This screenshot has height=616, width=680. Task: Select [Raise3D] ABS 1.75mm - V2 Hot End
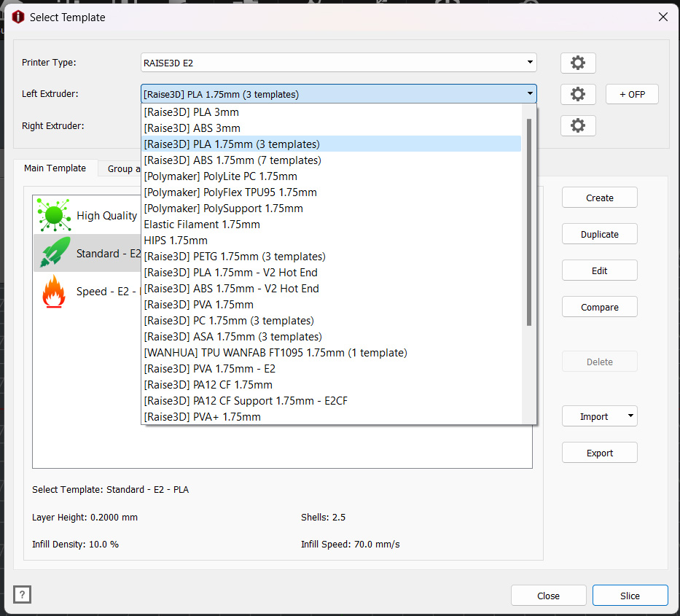332,289
